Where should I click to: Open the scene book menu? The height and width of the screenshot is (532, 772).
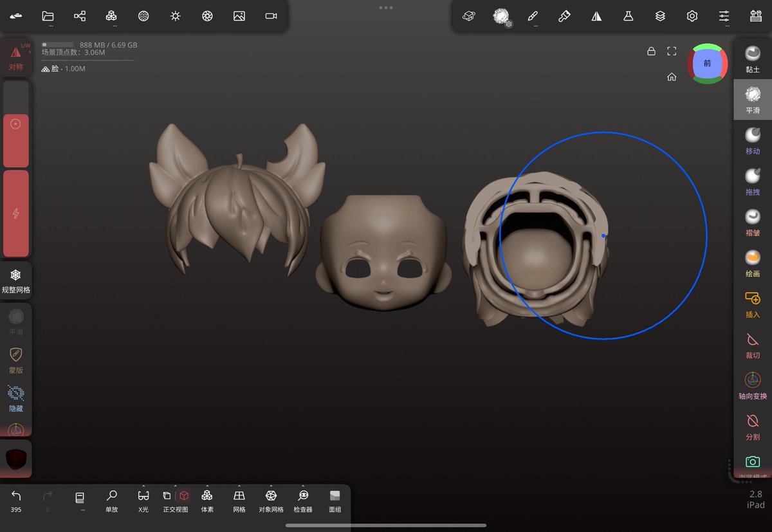(x=80, y=500)
